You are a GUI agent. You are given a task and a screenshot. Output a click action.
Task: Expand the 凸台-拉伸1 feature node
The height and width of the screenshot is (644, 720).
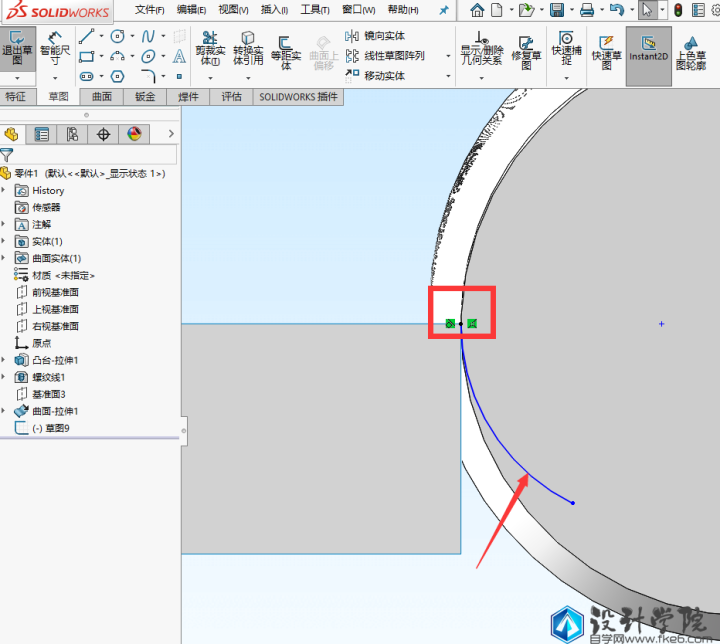[5, 360]
